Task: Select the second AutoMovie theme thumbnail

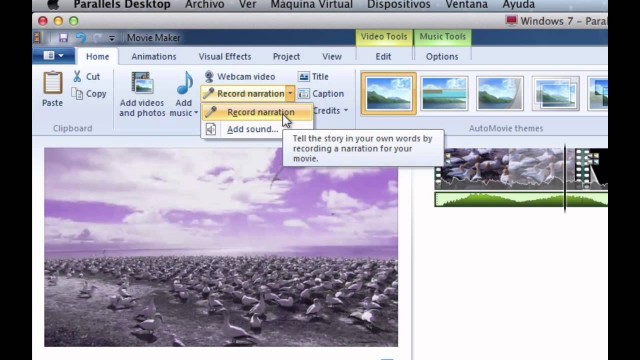Action: pyautogui.click(x=444, y=94)
